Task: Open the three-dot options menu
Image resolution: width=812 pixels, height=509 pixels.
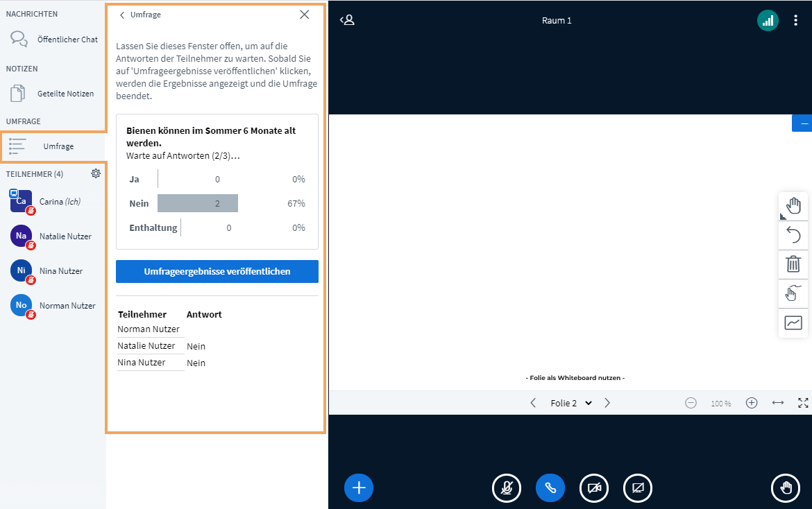Action: coord(796,21)
